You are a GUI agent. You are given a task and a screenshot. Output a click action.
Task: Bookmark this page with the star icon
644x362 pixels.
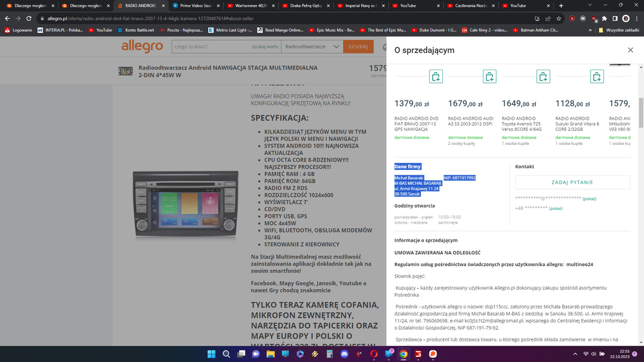click(558, 19)
